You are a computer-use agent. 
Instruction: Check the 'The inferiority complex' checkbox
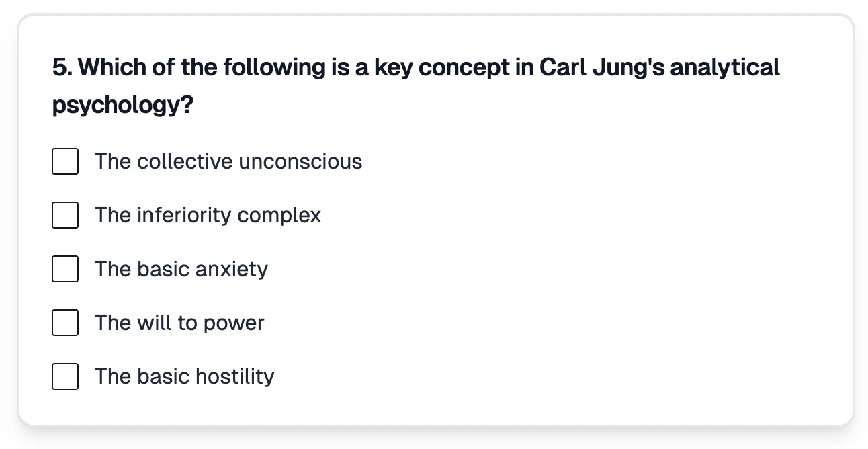tap(64, 215)
